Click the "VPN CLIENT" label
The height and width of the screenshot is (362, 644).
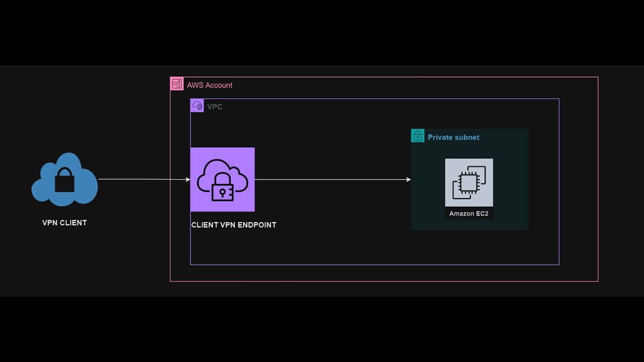pos(64,223)
